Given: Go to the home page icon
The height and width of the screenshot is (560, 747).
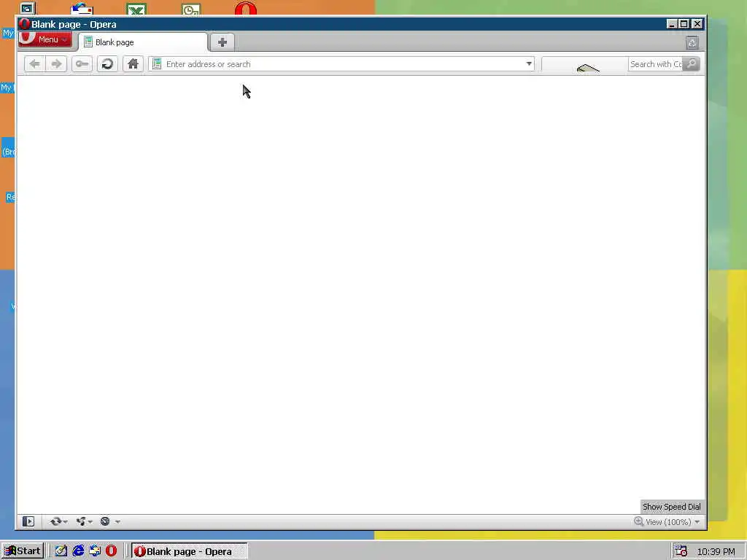Looking at the screenshot, I should tap(133, 64).
